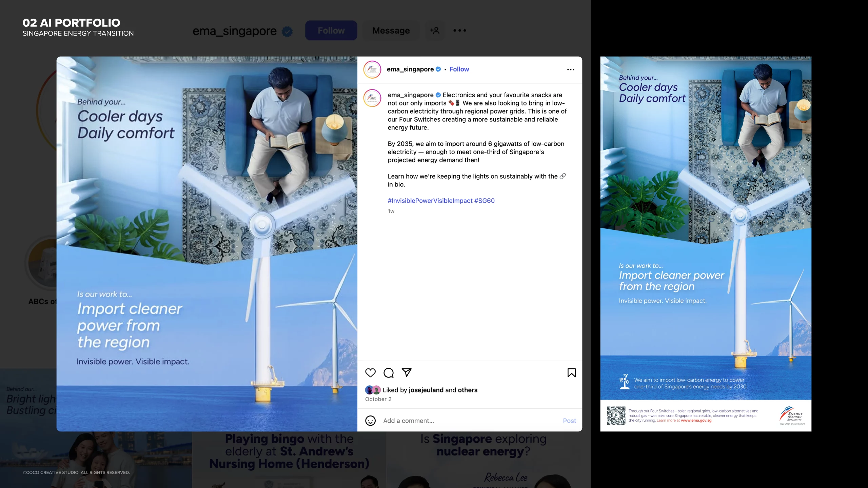Open post options three-dot menu
The height and width of the screenshot is (488, 868).
(x=571, y=69)
